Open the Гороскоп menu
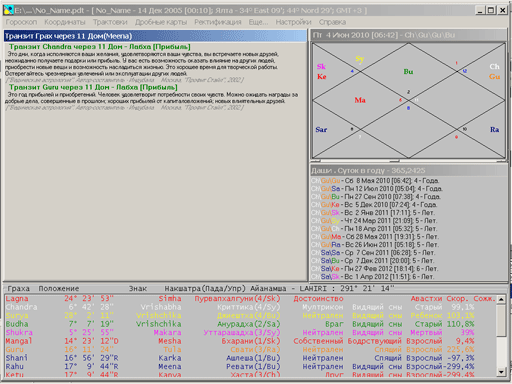The width and height of the screenshot is (512, 384). 21,22
